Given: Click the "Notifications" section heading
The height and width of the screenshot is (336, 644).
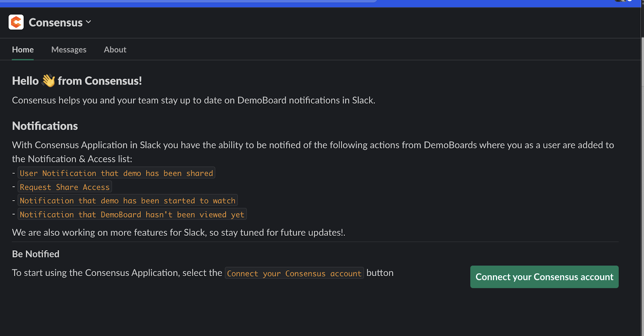Looking at the screenshot, I should click(45, 126).
